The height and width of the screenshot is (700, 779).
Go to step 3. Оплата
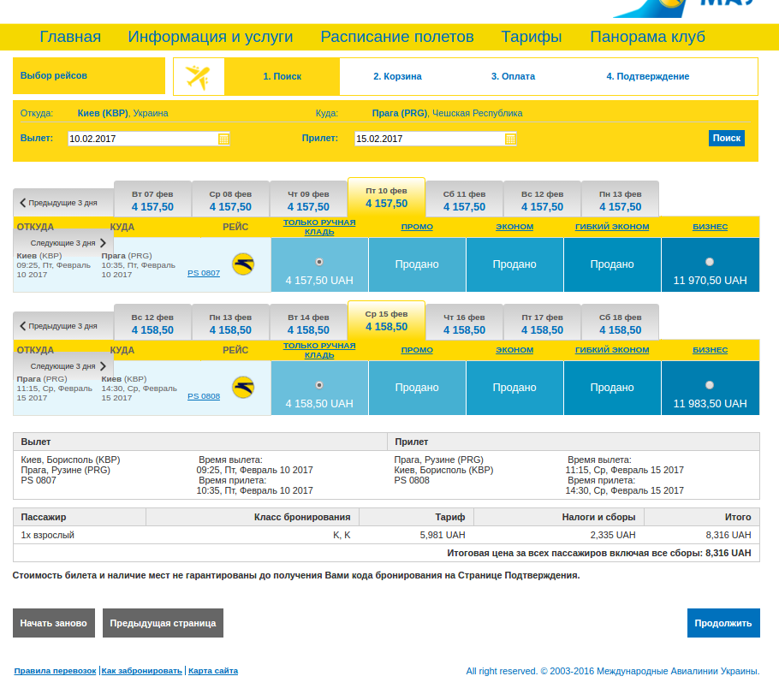[x=514, y=76]
